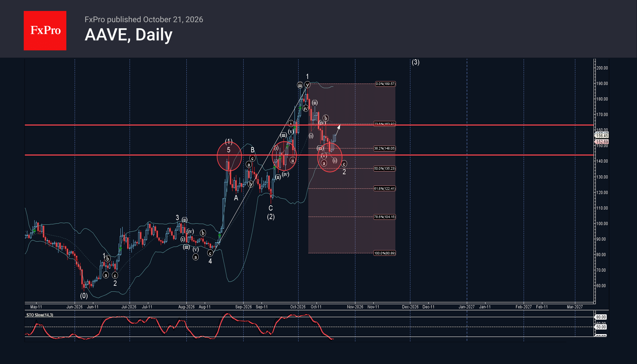Select the 38.2%(148.05) Fibonacci label
The image size is (637, 364).
click(384, 149)
